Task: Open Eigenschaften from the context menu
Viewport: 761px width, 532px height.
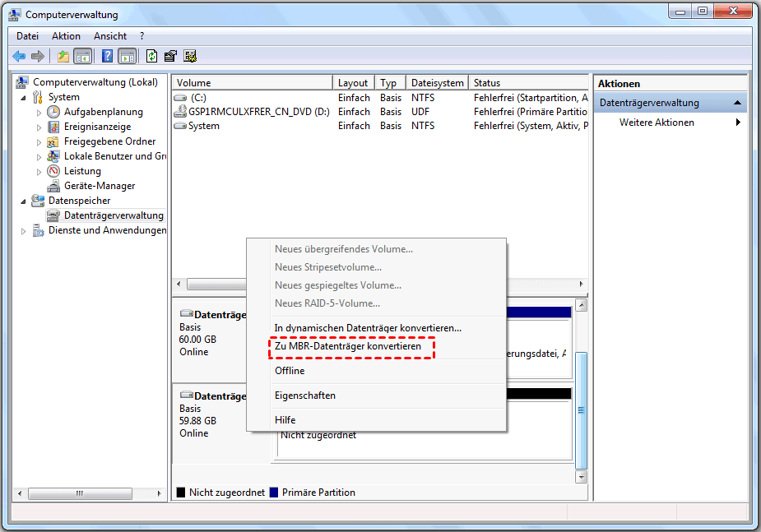Action: [305, 396]
